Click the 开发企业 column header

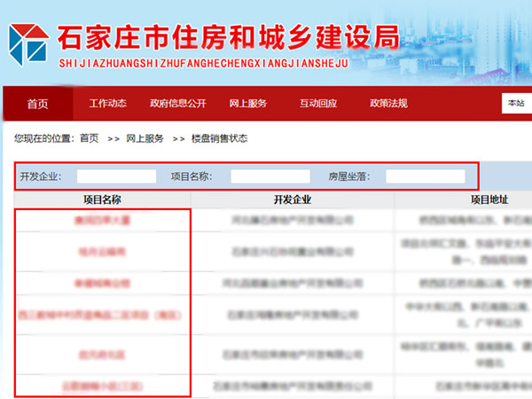[x=293, y=199]
